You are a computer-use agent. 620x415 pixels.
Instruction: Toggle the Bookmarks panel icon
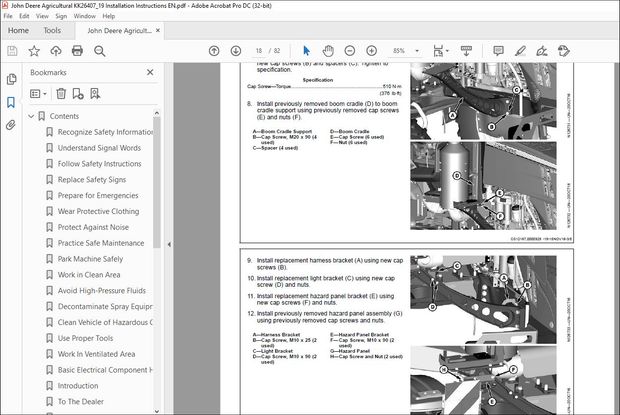point(11,102)
